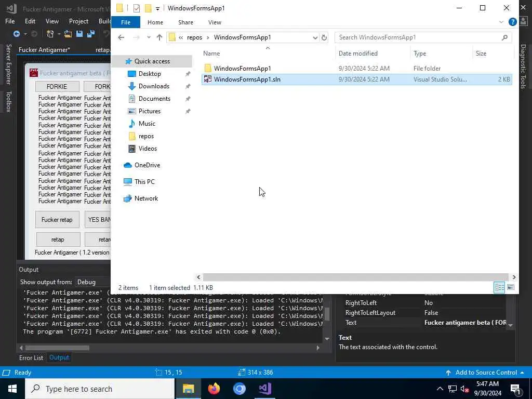
Task: Click Explorer refresh icon beside address bar
Action: click(324, 37)
